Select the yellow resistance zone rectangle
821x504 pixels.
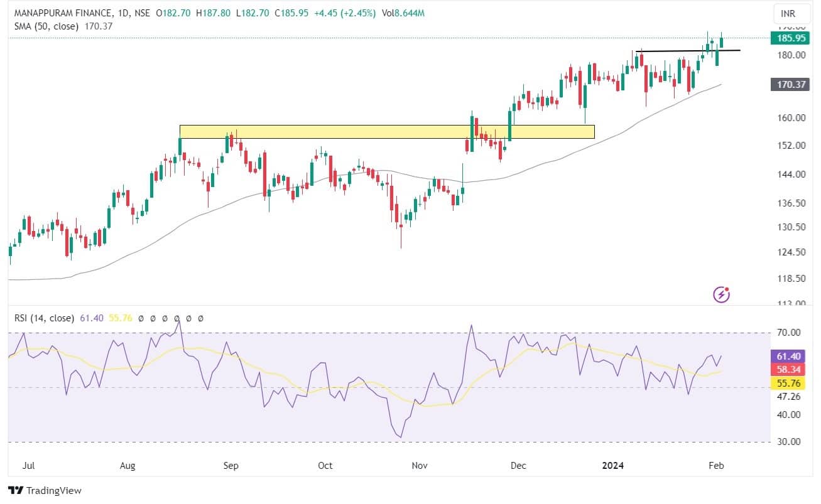point(386,131)
